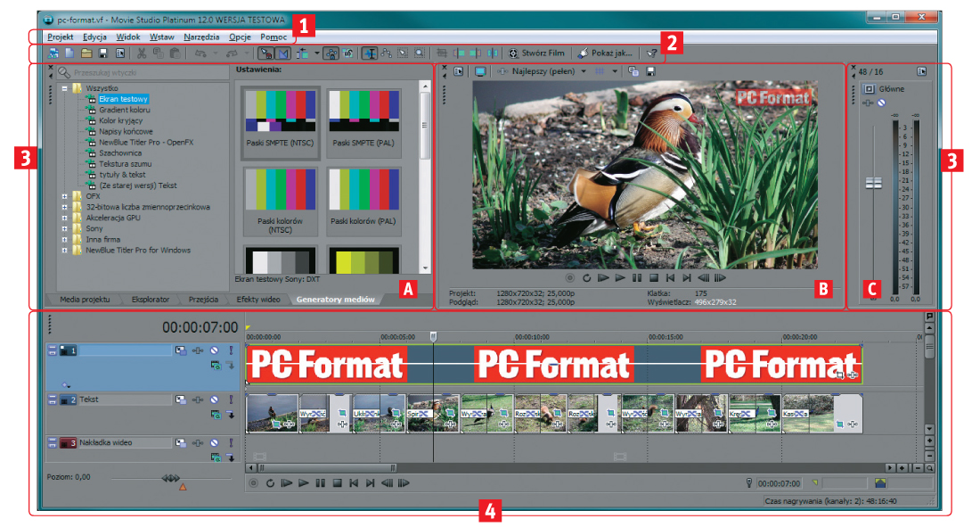Viewport: 980px width, 527px height.
Task: Mute the Główne master audio bus
Action: coord(881,103)
